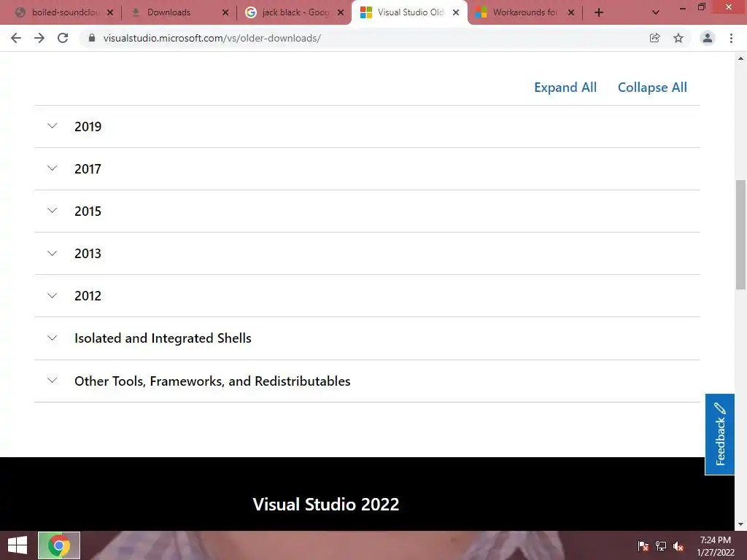Expand the 2015 section chevron
747x560 pixels.
[x=53, y=211]
